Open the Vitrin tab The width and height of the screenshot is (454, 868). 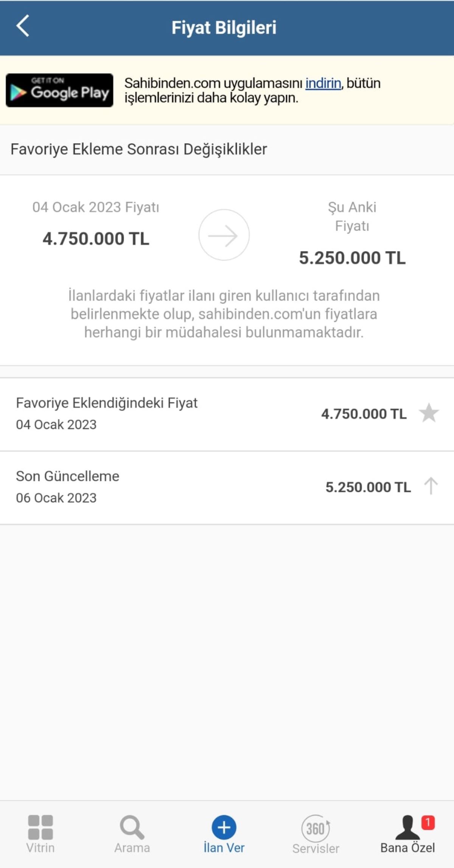[x=40, y=834]
